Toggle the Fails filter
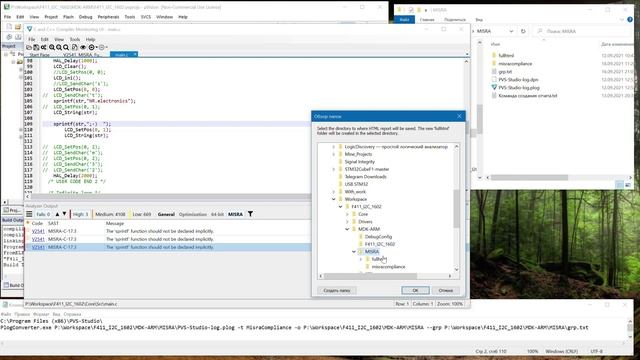The width and height of the screenshot is (640, 360). pos(43,214)
